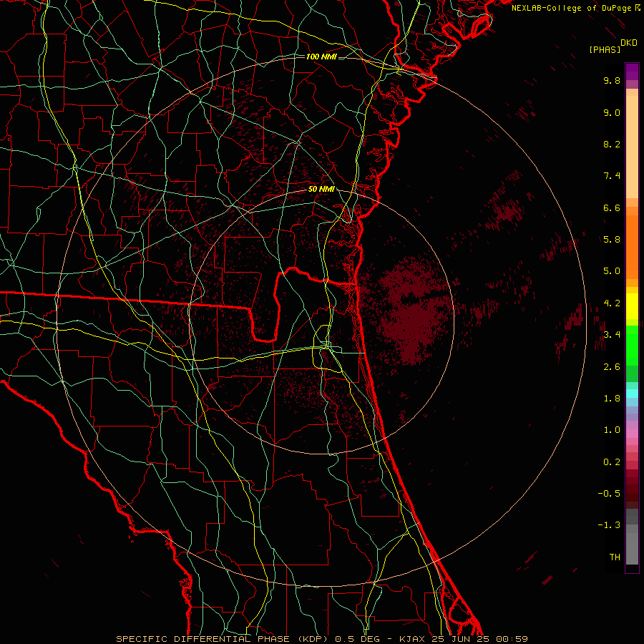The image size is (644, 644).
Task: Click the 6.6 scale value
Action: (612, 208)
